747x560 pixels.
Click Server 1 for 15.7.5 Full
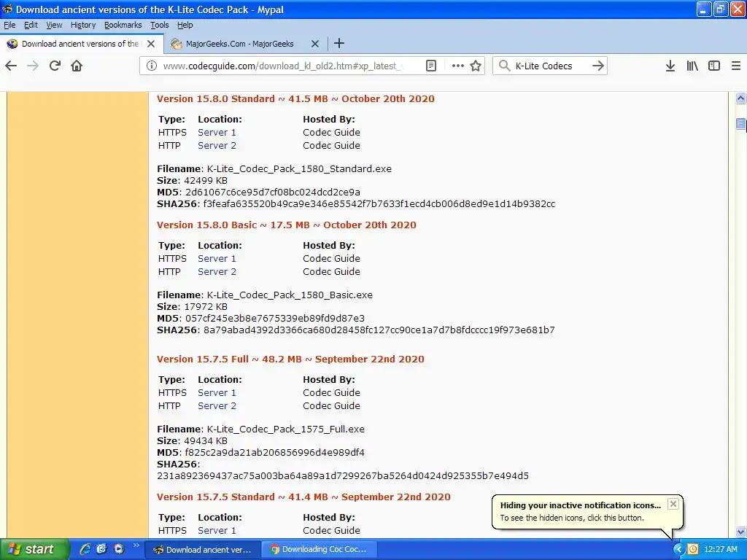click(217, 393)
